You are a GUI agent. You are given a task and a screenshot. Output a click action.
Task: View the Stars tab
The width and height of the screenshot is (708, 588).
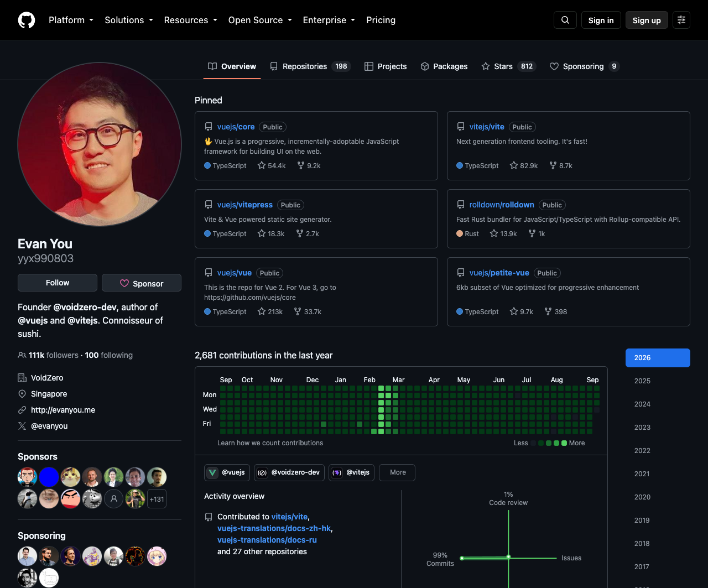[509, 66]
